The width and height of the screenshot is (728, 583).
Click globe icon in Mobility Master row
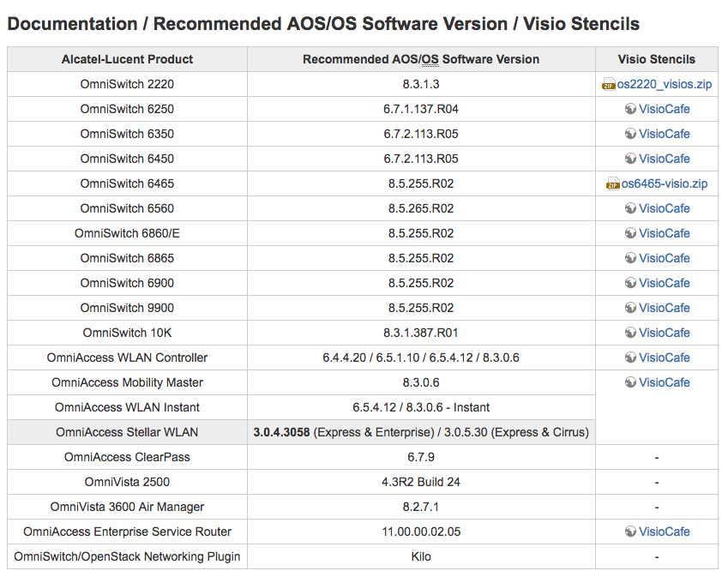coord(630,382)
